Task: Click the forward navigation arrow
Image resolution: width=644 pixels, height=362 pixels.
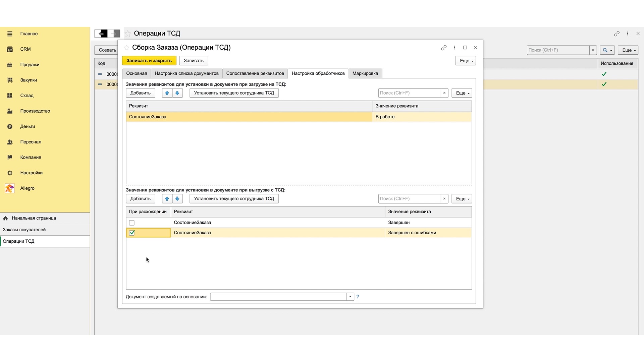Action: (114, 34)
